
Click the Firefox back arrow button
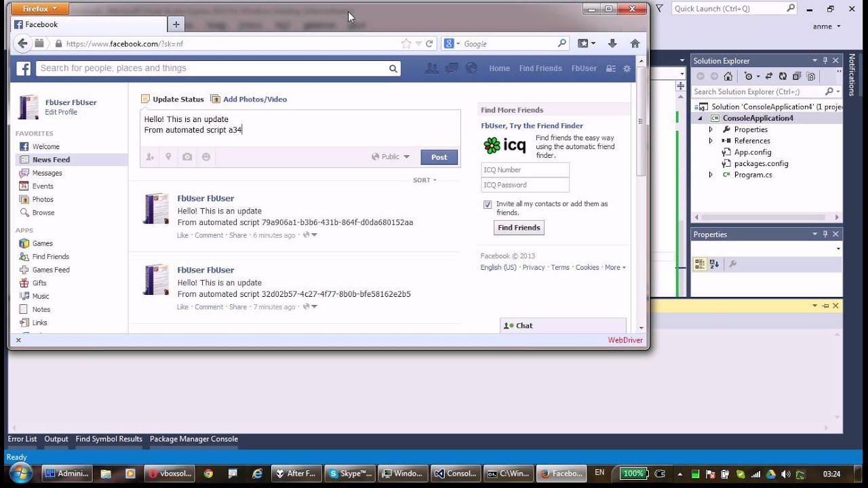coord(22,43)
